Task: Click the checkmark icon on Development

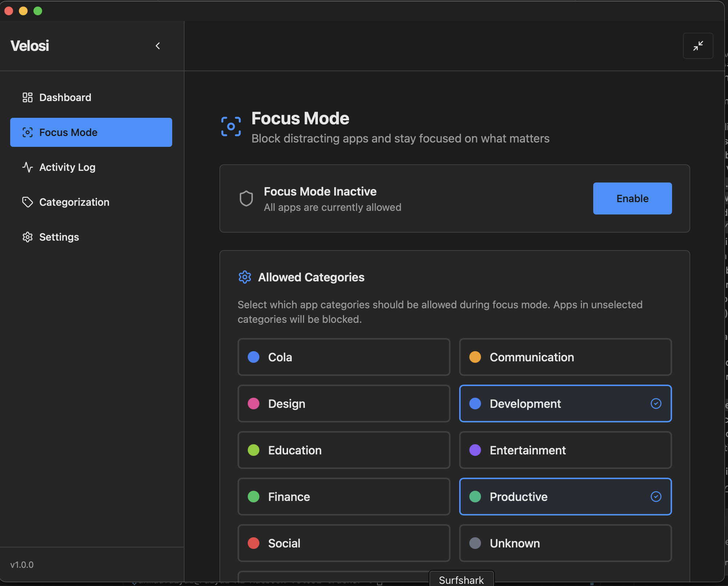Action: [x=656, y=404]
